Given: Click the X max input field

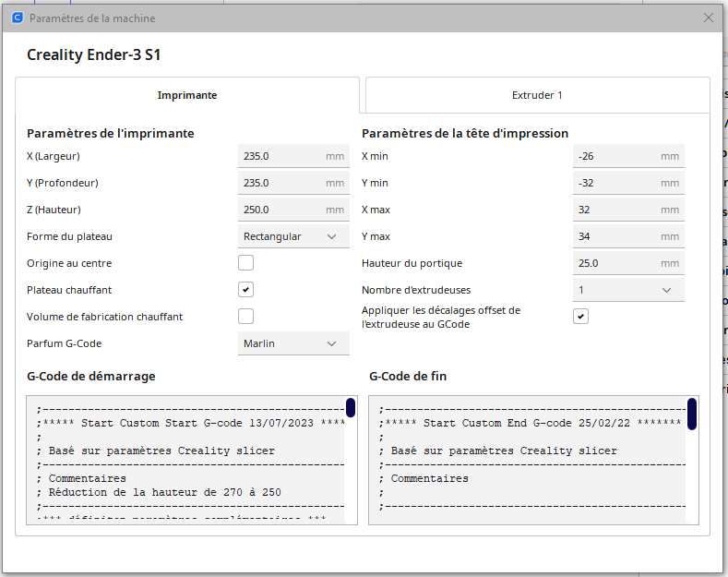Looking at the screenshot, I should (x=628, y=210).
